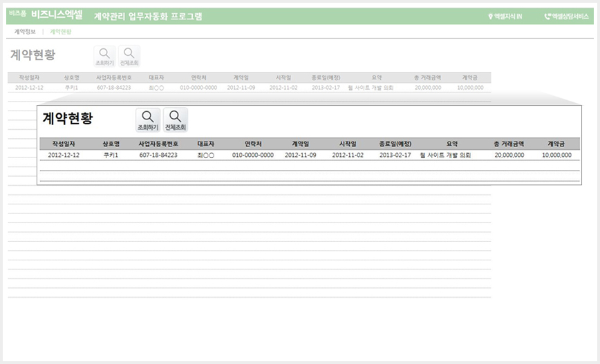Click the 최○○ representative cell in the callout
The image size is (600, 364).
205,155
